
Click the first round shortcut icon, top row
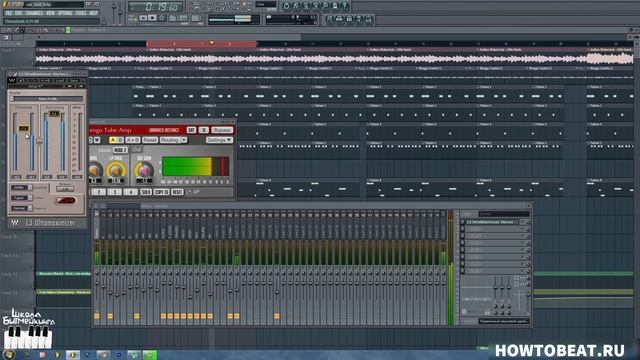[x=286, y=6]
